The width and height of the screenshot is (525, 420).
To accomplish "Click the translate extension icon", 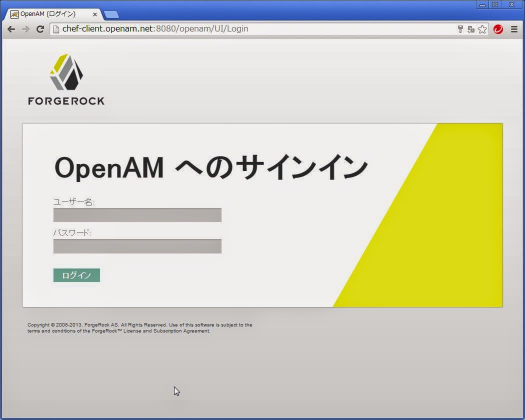I will pos(470,29).
